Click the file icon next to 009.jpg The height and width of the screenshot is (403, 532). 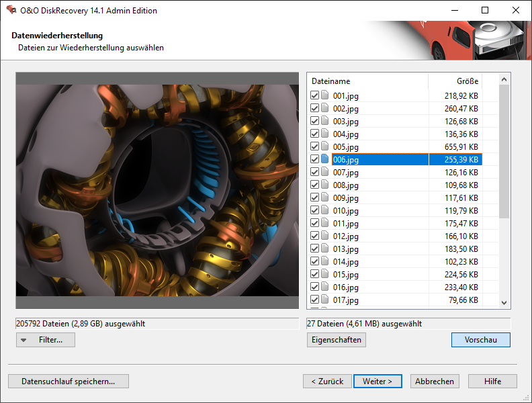(326, 198)
